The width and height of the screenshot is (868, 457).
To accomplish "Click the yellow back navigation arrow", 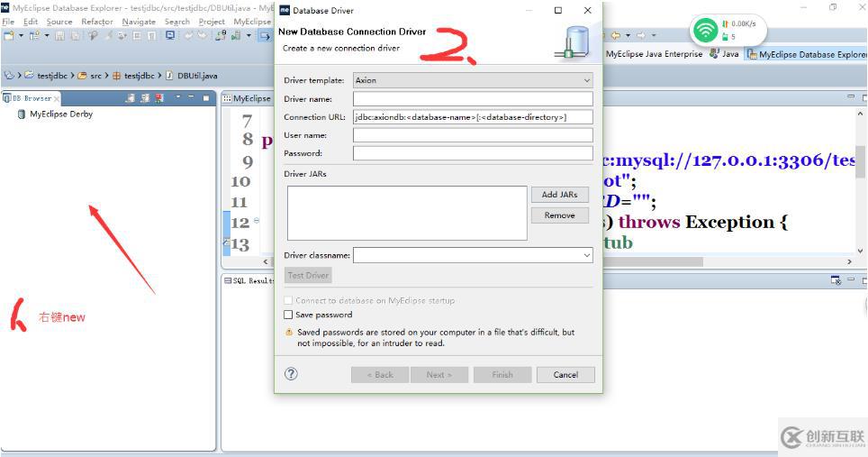I will click(x=616, y=35).
